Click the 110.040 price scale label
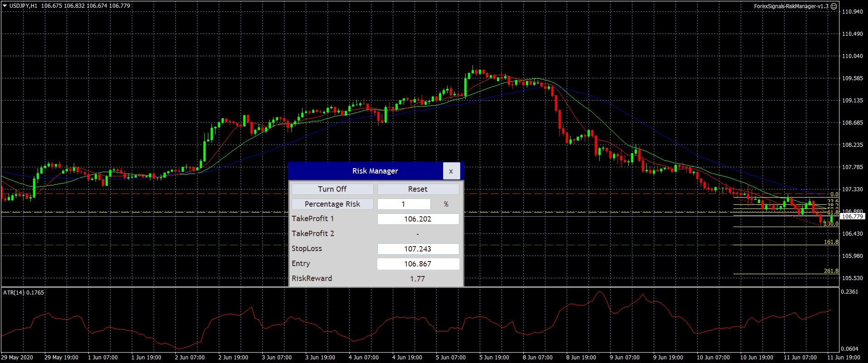 [x=852, y=56]
